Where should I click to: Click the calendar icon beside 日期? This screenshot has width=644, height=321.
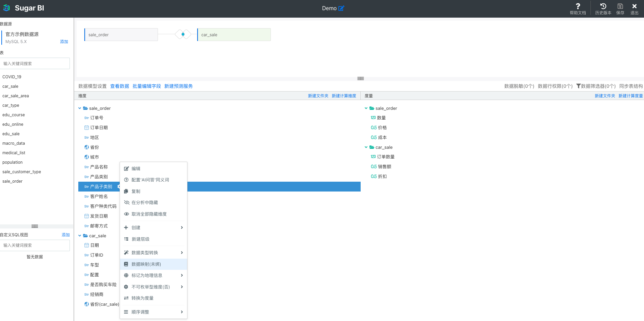86,245
